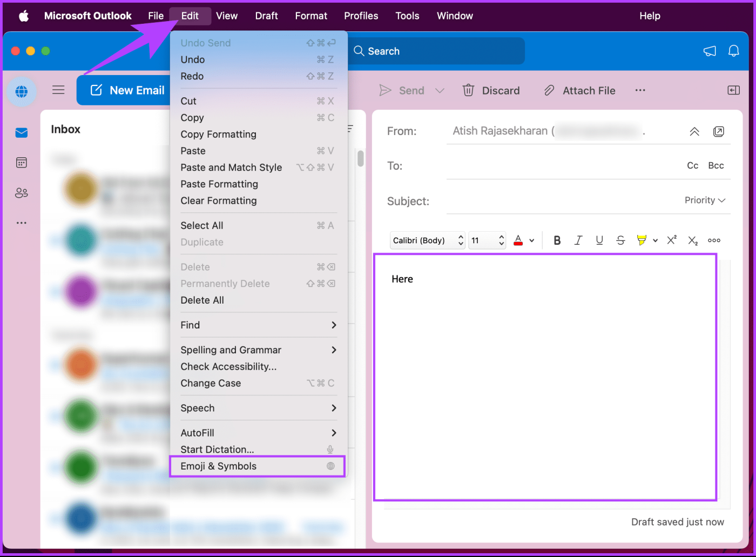
Task: Open the Priority dropdown
Action: [x=705, y=200]
